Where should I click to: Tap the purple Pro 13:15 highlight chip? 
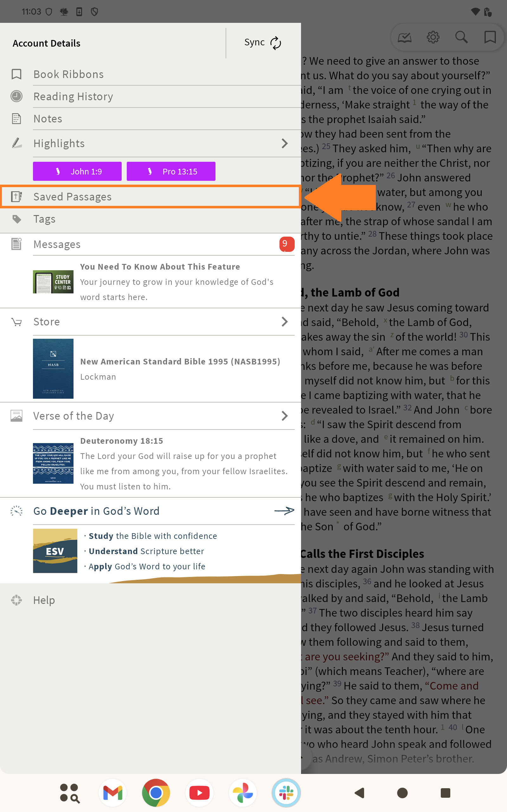171,172
